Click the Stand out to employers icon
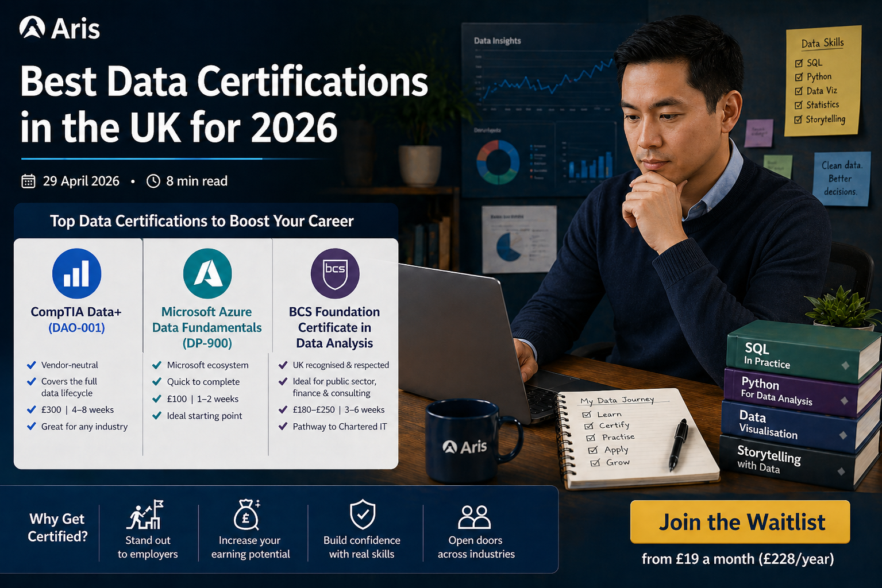 click(145, 514)
